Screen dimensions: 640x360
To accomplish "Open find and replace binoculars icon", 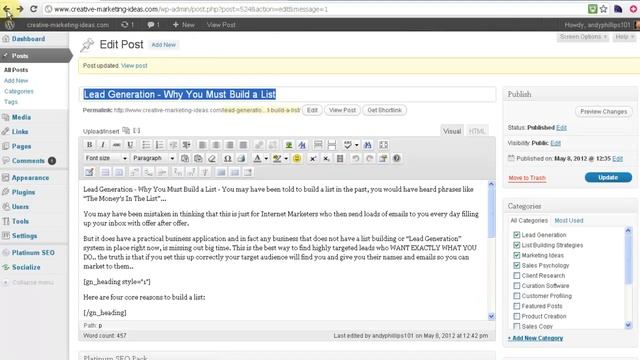I will [368, 145].
